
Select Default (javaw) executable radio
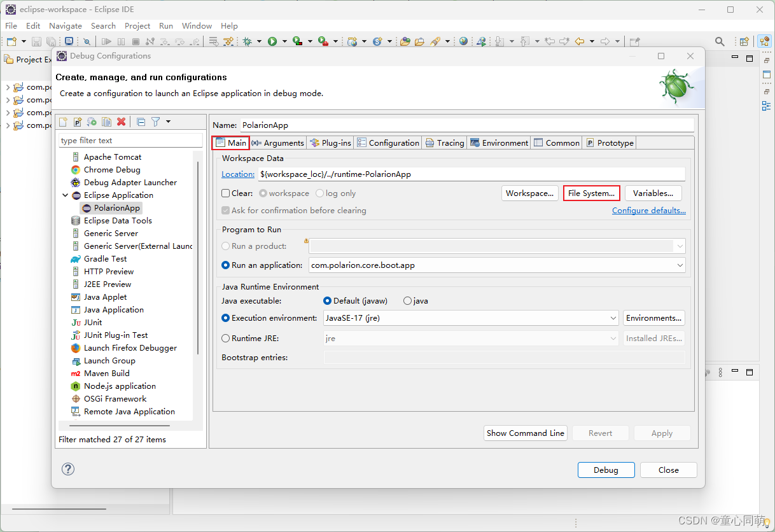pyautogui.click(x=327, y=300)
